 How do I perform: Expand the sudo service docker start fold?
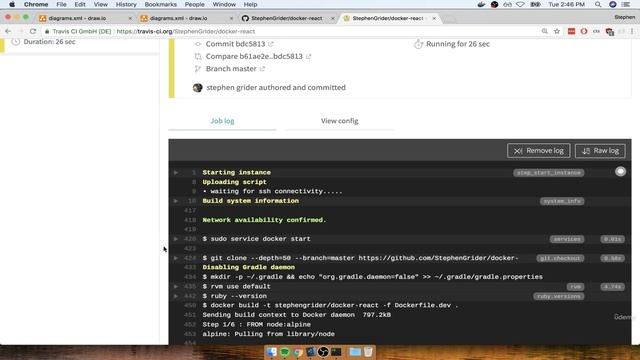(176, 239)
